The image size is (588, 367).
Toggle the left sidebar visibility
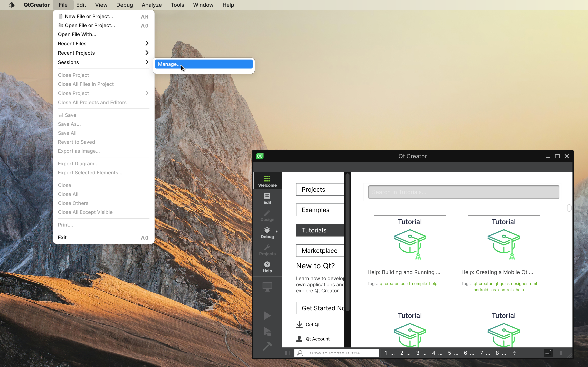click(287, 353)
